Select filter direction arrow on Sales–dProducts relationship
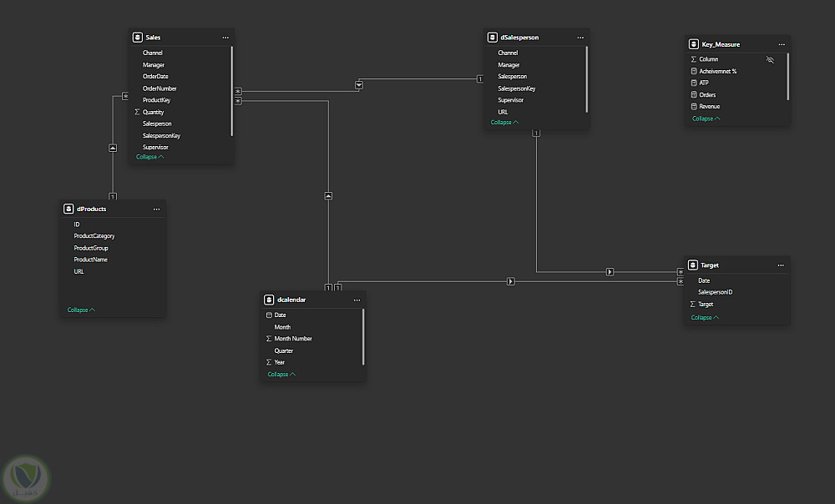Screen dimensions: 835x504 [x=113, y=148]
